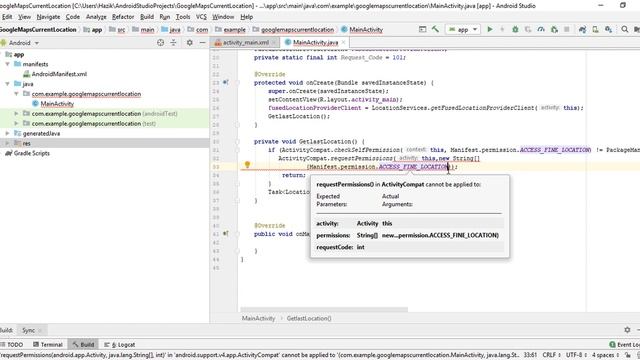Select AndroidManifest.xml in project tree
Viewport: 640px width, 360px height.
click(x=59, y=74)
